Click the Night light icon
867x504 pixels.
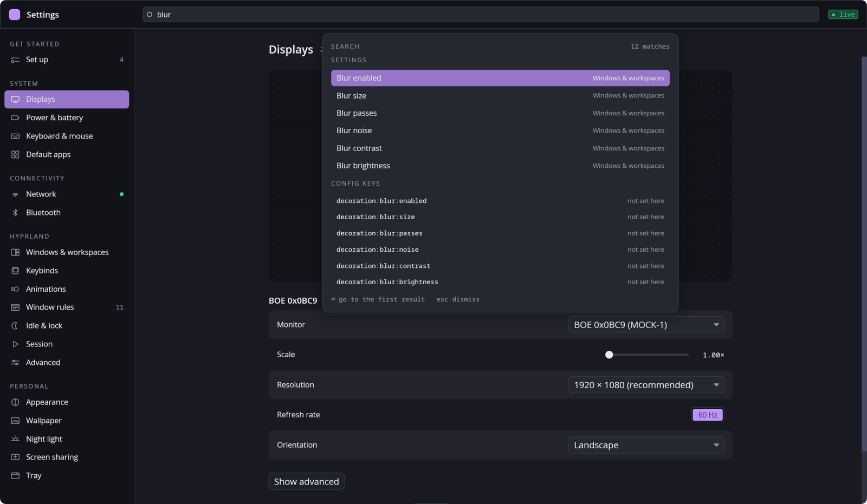click(15, 439)
